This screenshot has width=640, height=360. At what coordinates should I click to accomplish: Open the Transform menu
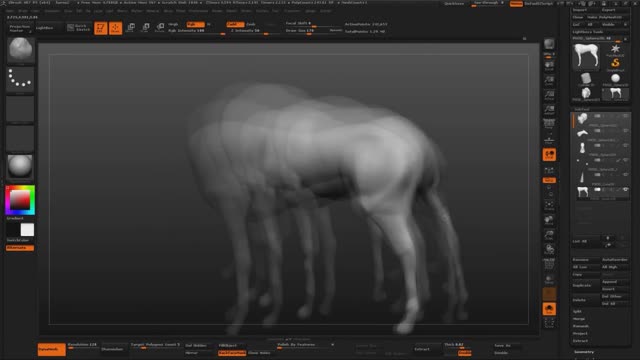(292, 11)
